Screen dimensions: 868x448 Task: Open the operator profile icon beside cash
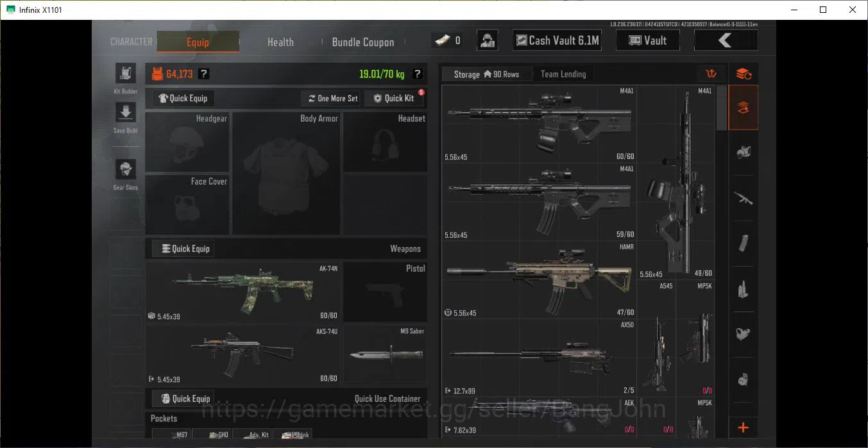tap(488, 40)
